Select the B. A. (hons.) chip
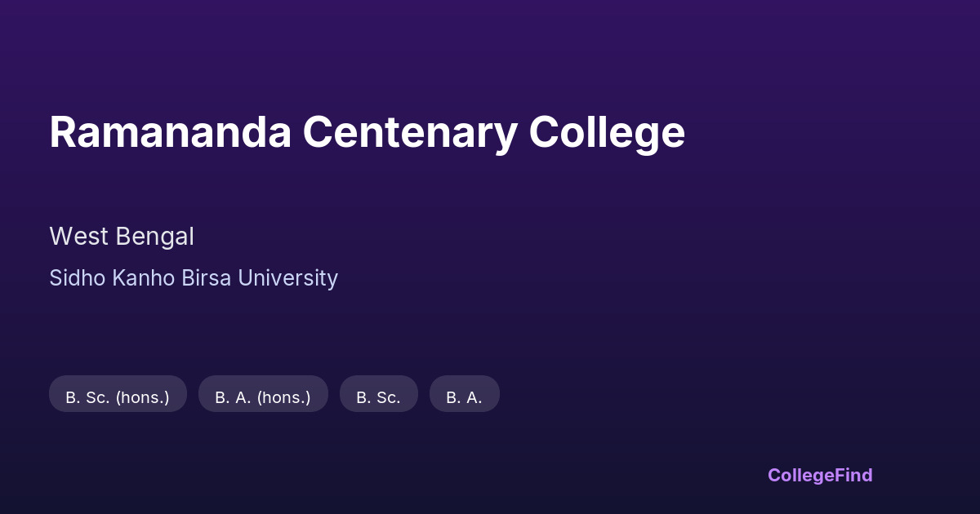The image size is (980, 514). (263, 397)
